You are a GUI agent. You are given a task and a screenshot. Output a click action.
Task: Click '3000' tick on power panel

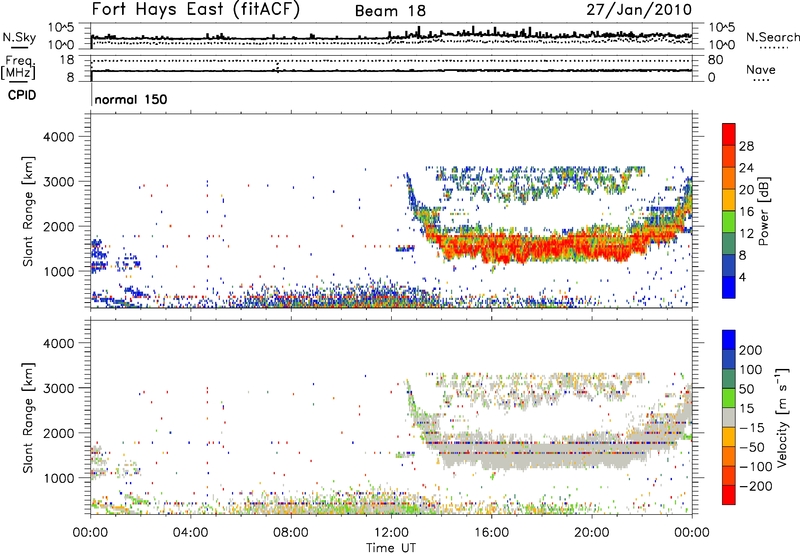coord(59,182)
